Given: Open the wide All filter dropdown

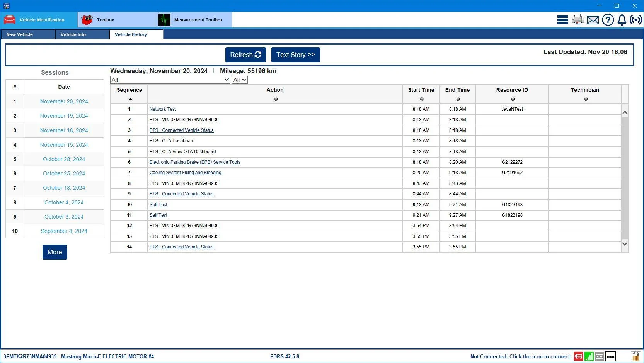Looking at the screenshot, I should pyautogui.click(x=170, y=80).
